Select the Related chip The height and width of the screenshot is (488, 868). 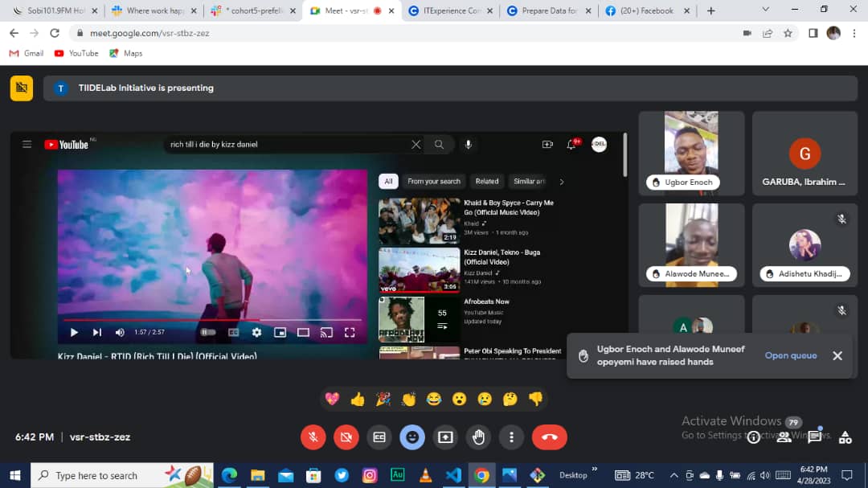coord(487,181)
